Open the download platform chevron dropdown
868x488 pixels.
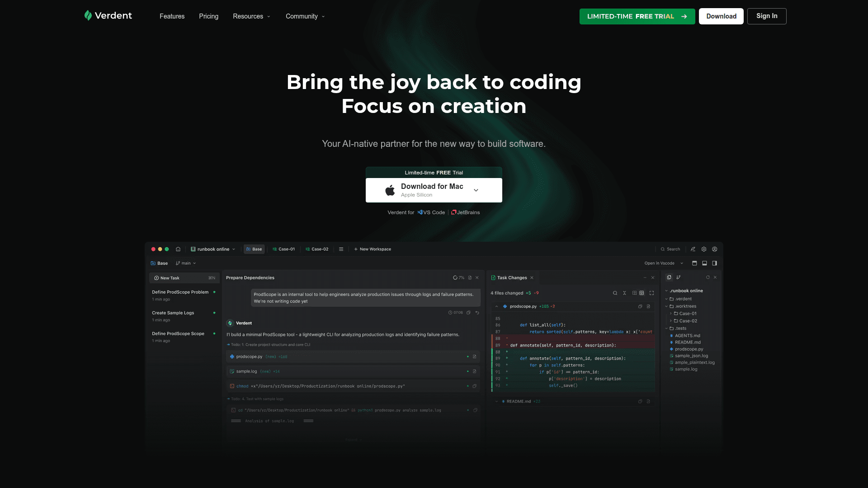(476, 190)
